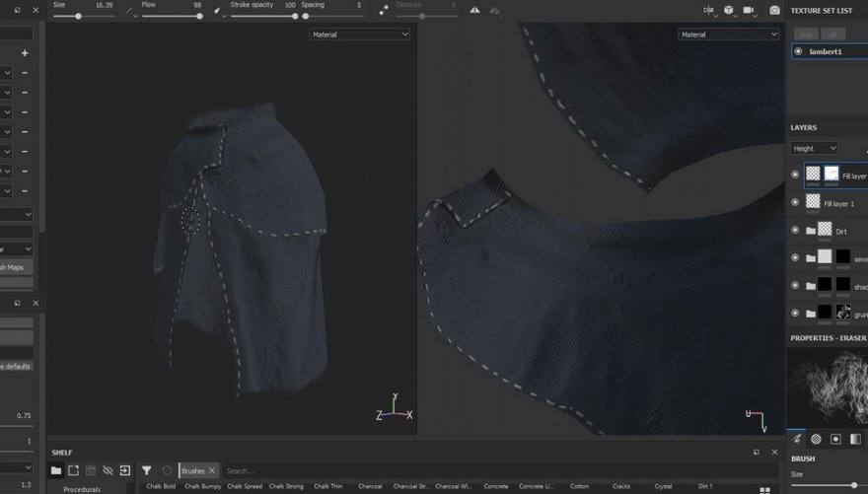Image resolution: width=868 pixels, height=494 pixels.
Task: Open the Height channel dropdown in Layers
Action: point(814,148)
